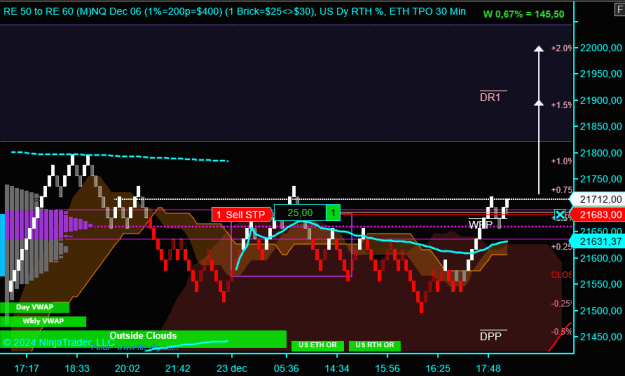Select the 1 Sell STP order flag
Viewport: 625px width, 376px height.
(x=242, y=215)
